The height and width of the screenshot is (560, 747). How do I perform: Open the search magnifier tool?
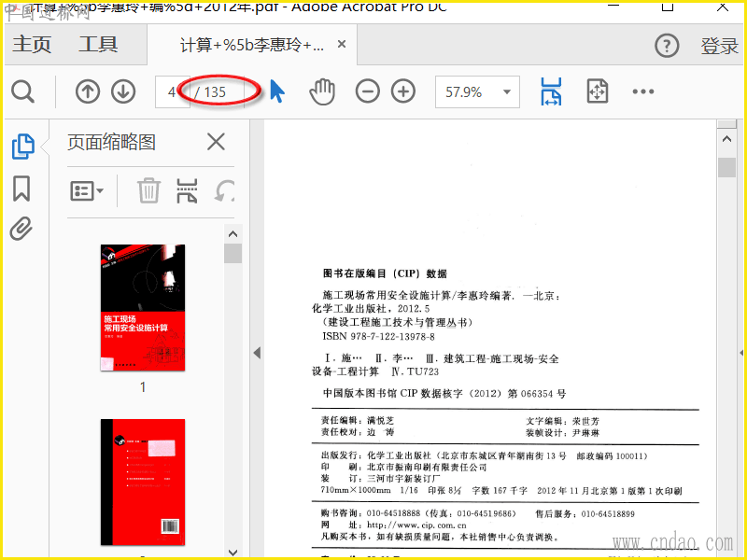pos(22,91)
